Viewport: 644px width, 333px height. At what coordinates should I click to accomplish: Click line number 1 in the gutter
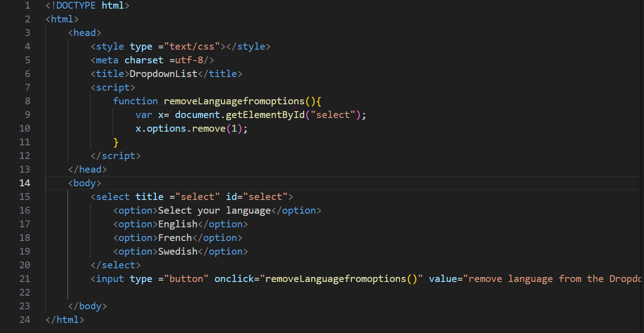point(27,5)
